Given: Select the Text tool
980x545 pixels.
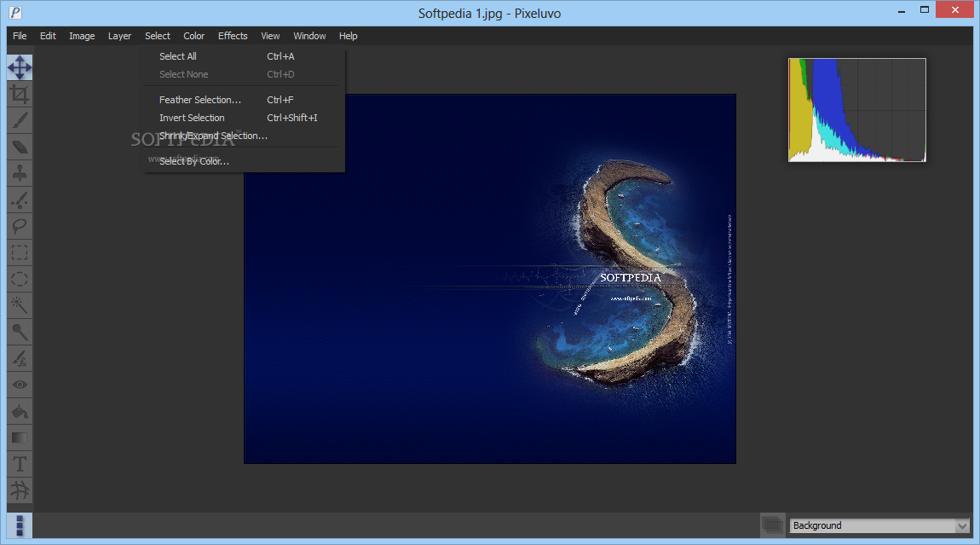Looking at the screenshot, I should coord(20,464).
